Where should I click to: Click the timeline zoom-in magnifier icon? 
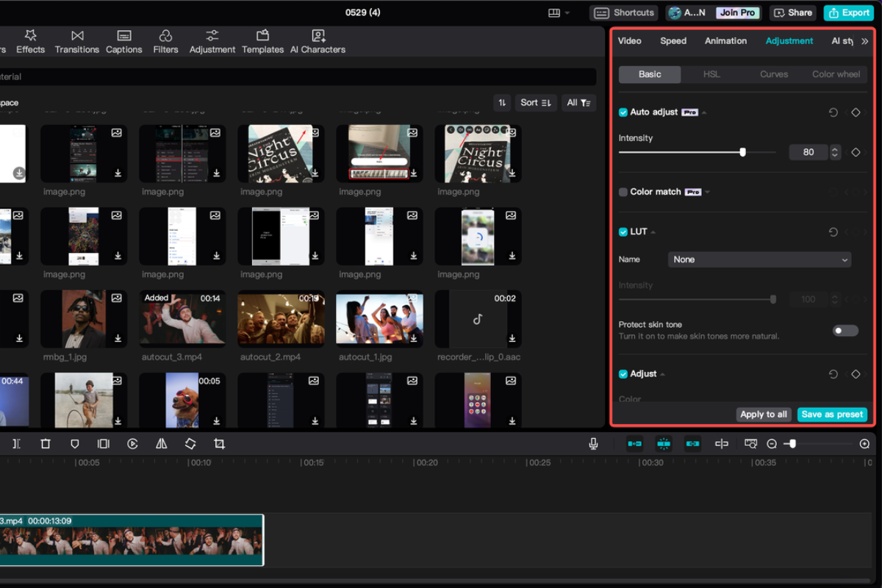[x=864, y=444]
